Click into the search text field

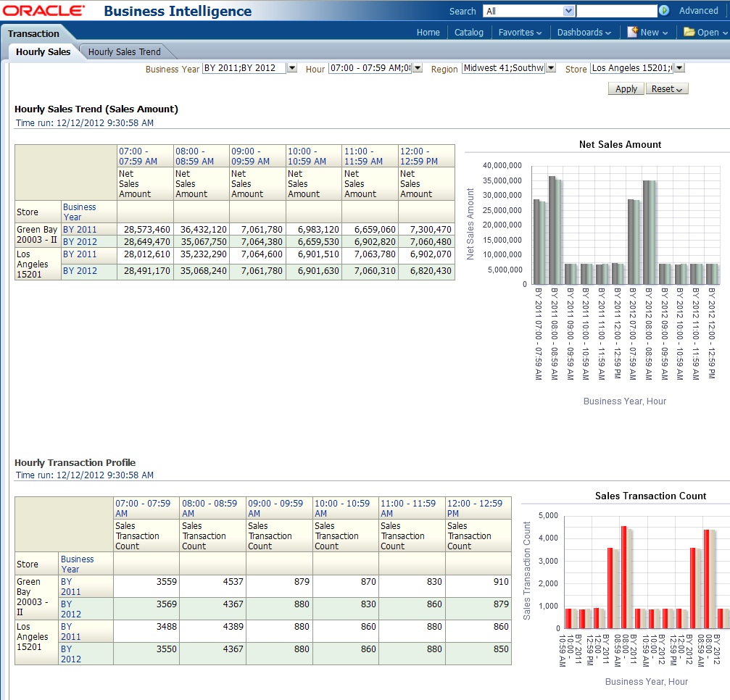pyautogui.click(x=616, y=11)
